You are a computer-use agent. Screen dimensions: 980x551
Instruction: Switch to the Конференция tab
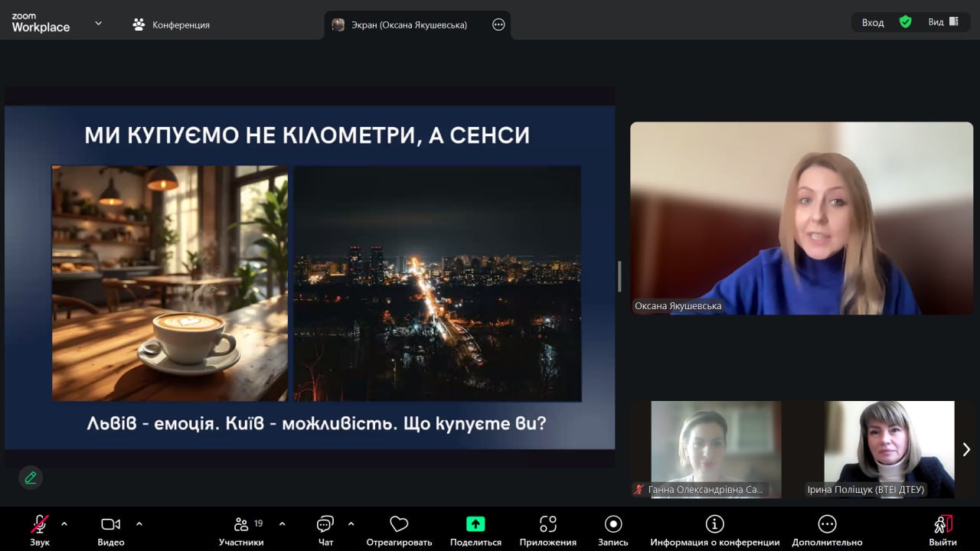[171, 24]
